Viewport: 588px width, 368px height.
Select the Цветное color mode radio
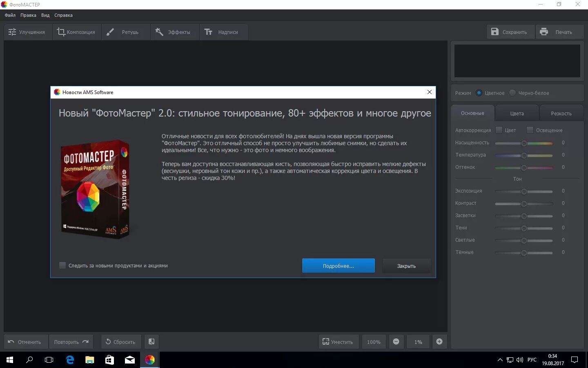(x=479, y=93)
